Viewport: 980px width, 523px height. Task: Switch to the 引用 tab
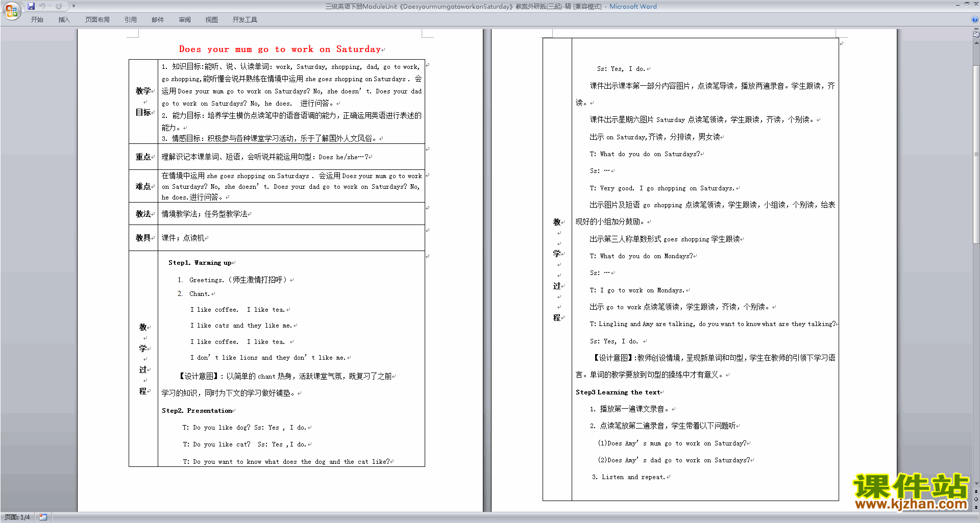click(130, 20)
